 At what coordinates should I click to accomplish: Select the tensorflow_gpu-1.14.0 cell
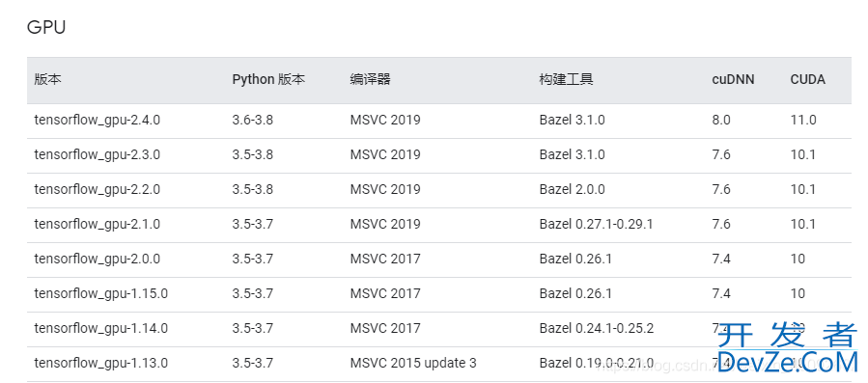100,329
